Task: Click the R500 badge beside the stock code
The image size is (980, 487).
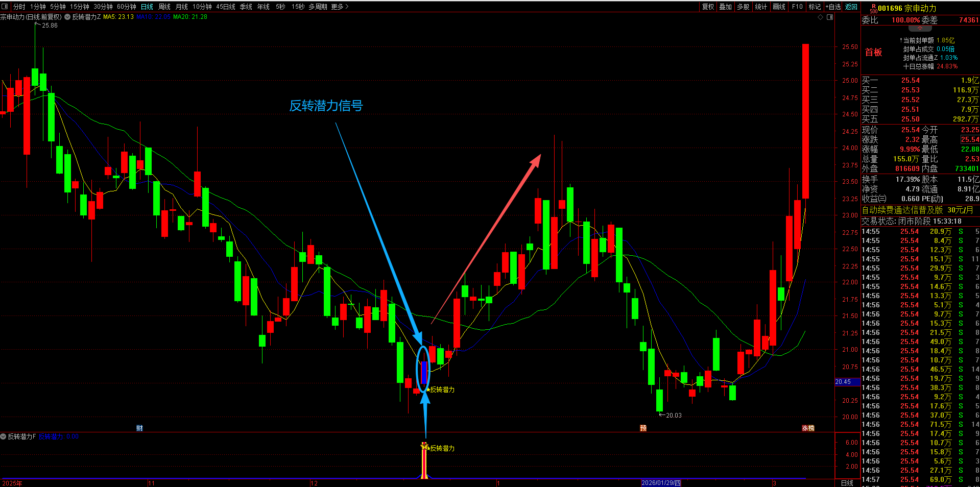Action: [x=874, y=8]
